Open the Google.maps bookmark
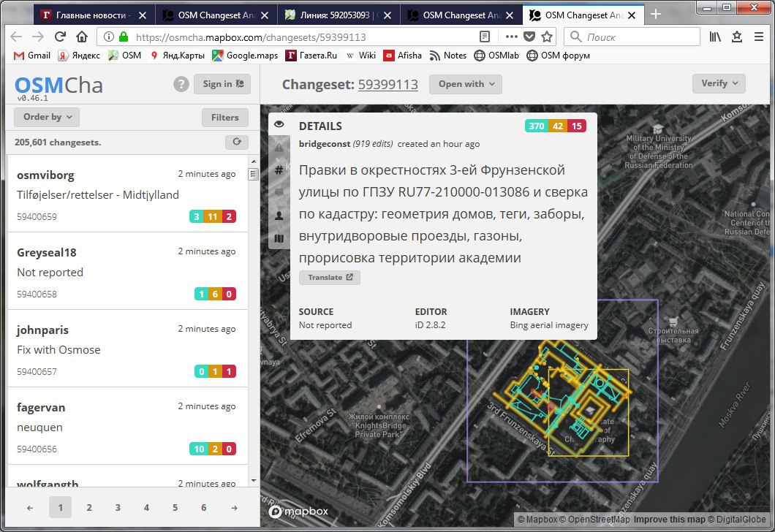Viewport: 775px width, 532px height. pyautogui.click(x=245, y=56)
